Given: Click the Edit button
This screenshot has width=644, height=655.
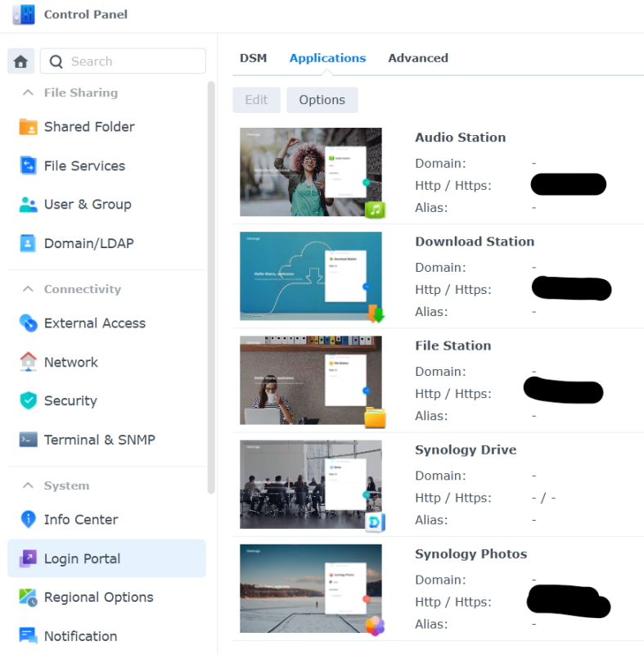Looking at the screenshot, I should (x=256, y=100).
